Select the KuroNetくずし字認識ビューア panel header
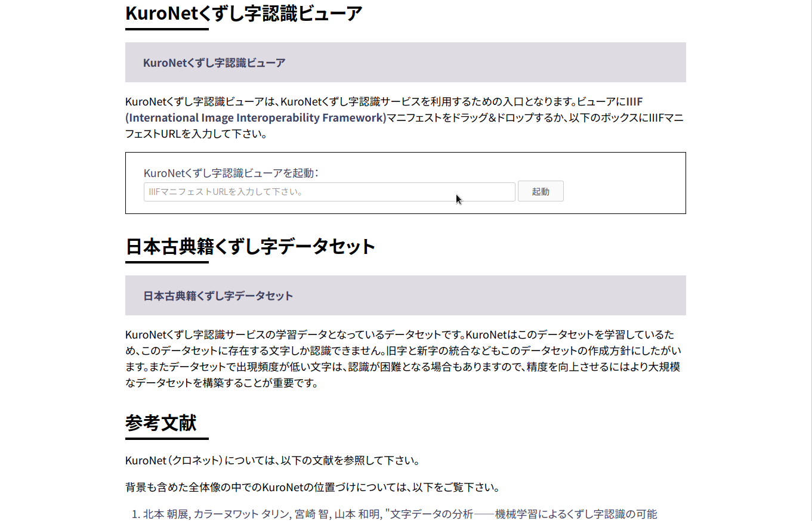Viewport: 812px width, 521px height. coord(213,62)
